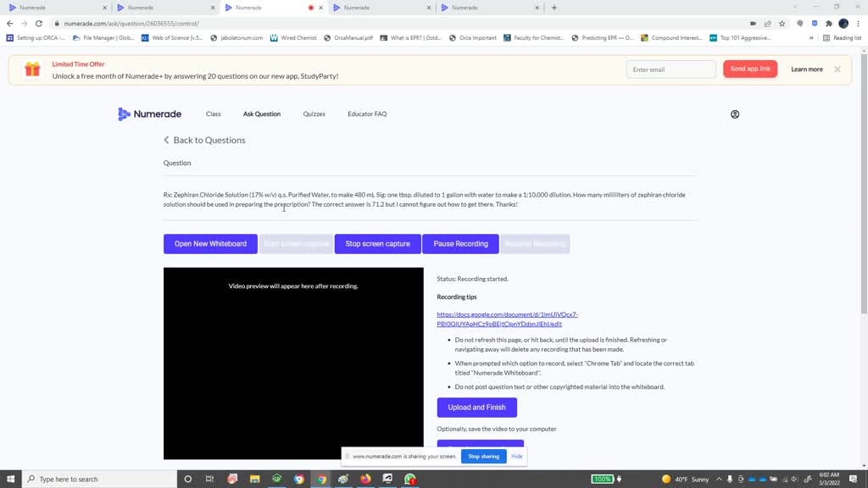Click the Enter email input field
The image size is (868, 488).
click(670, 69)
